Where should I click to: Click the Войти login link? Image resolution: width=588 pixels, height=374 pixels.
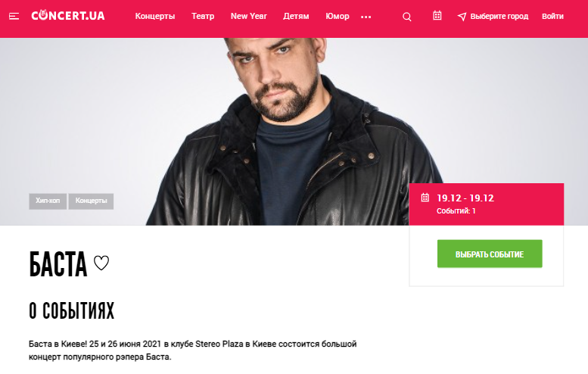click(552, 17)
